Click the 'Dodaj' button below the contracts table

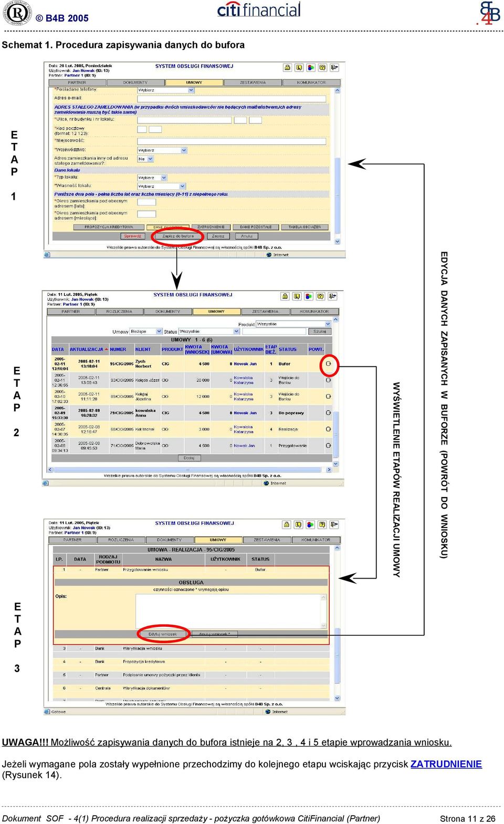click(189, 458)
